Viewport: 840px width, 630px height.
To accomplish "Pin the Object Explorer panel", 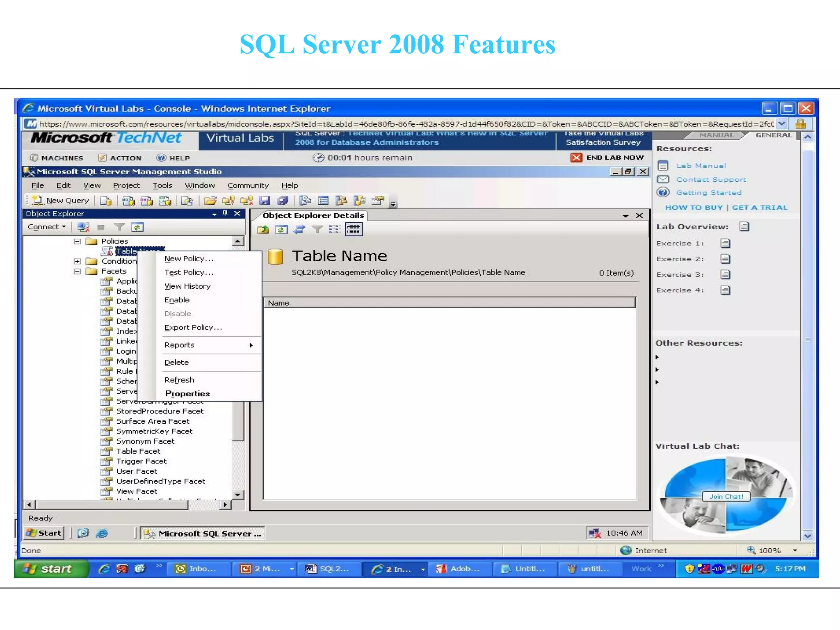I will tap(225, 213).
